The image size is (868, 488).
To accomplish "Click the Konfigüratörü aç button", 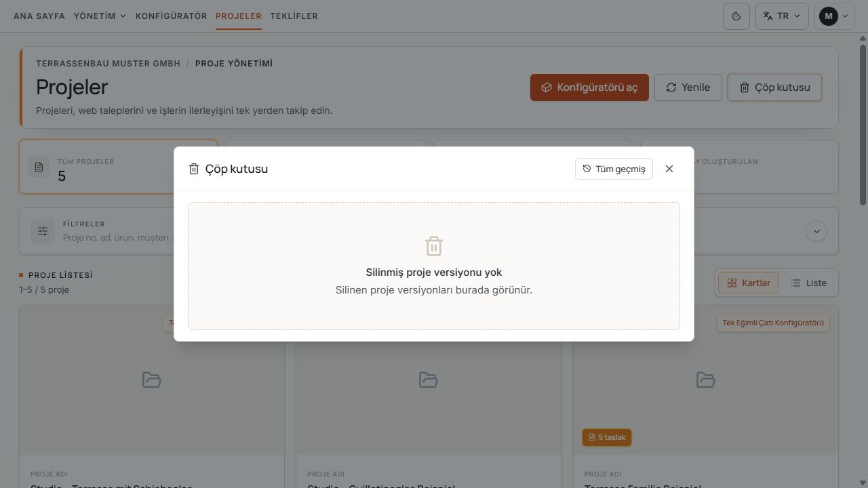I will (x=589, y=87).
